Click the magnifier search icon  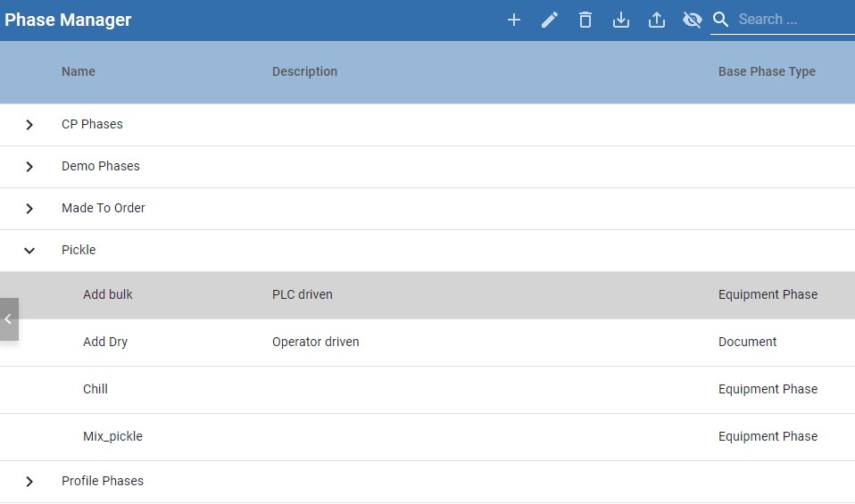click(721, 20)
